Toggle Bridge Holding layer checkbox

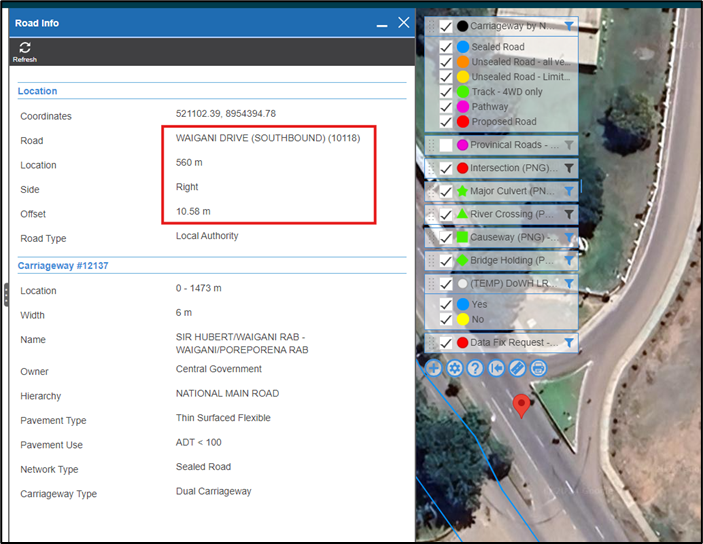point(446,261)
